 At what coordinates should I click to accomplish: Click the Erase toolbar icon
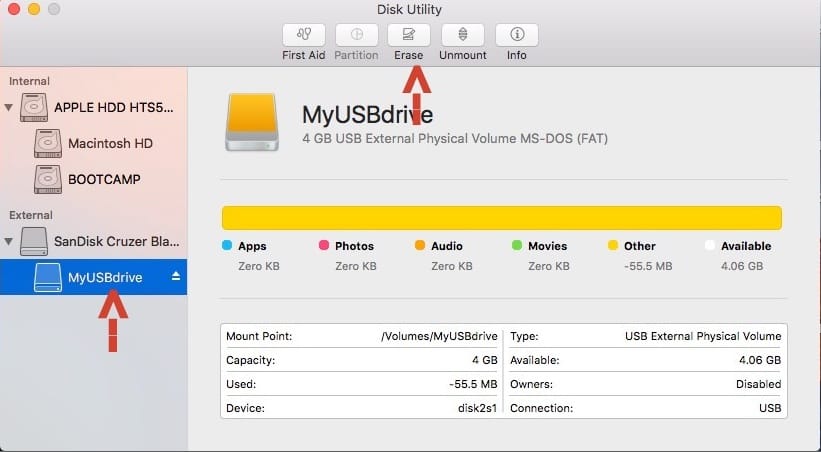(x=409, y=35)
